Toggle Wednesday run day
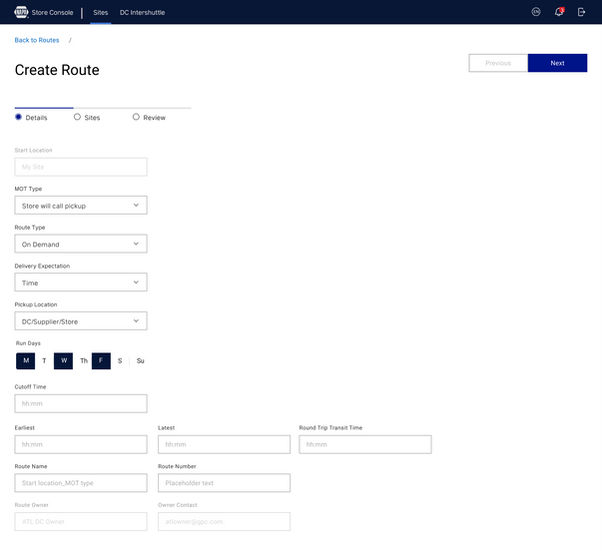The image size is (602, 551). point(63,361)
